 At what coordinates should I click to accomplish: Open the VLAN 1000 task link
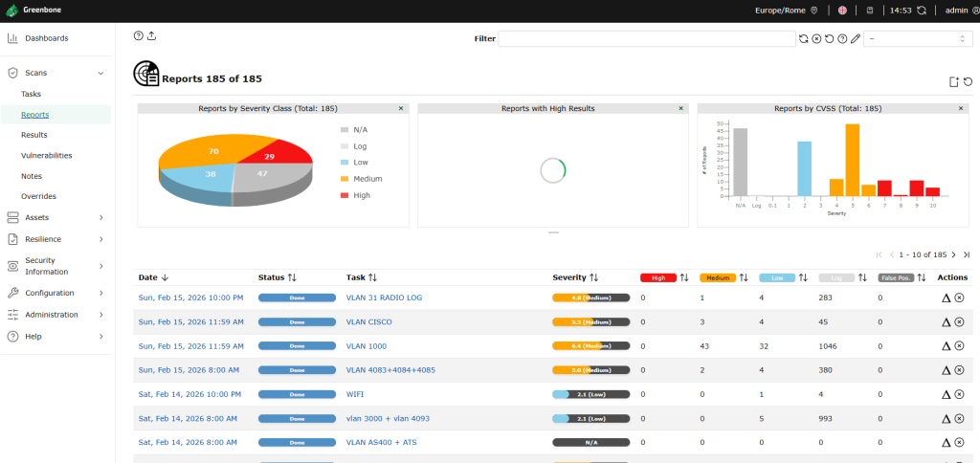367,346
